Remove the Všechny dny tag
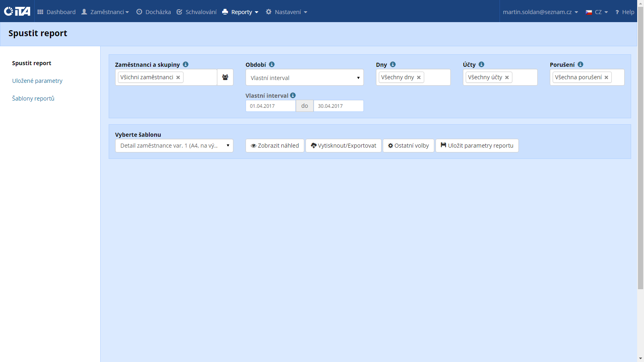Screen dimensions: 644x362 coord(419,78)
